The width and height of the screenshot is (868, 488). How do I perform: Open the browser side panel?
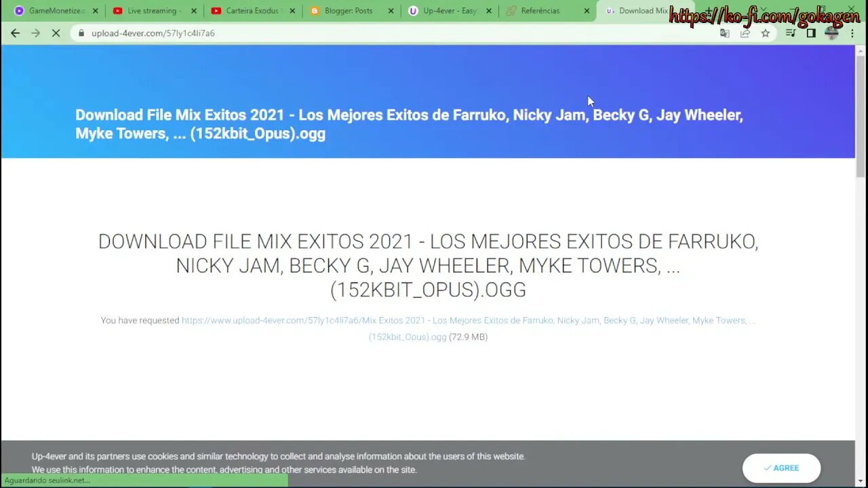pyautogui.click(x=811, y=33)
